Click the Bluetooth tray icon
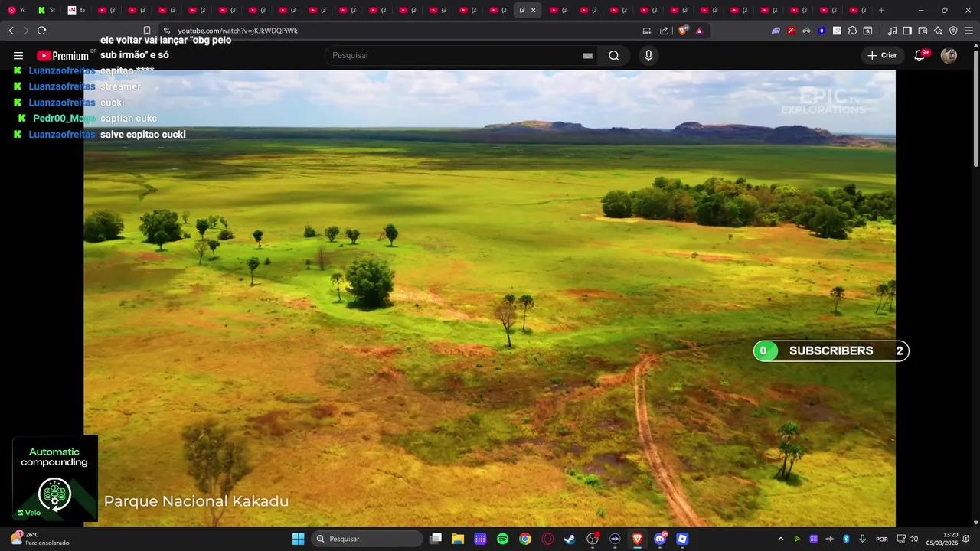 (x=846, y=539)
